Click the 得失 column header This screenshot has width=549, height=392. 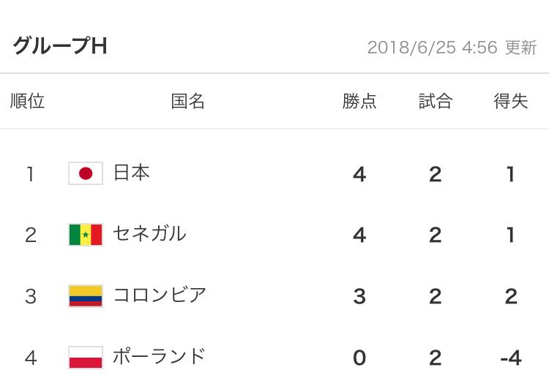point(511,102)
